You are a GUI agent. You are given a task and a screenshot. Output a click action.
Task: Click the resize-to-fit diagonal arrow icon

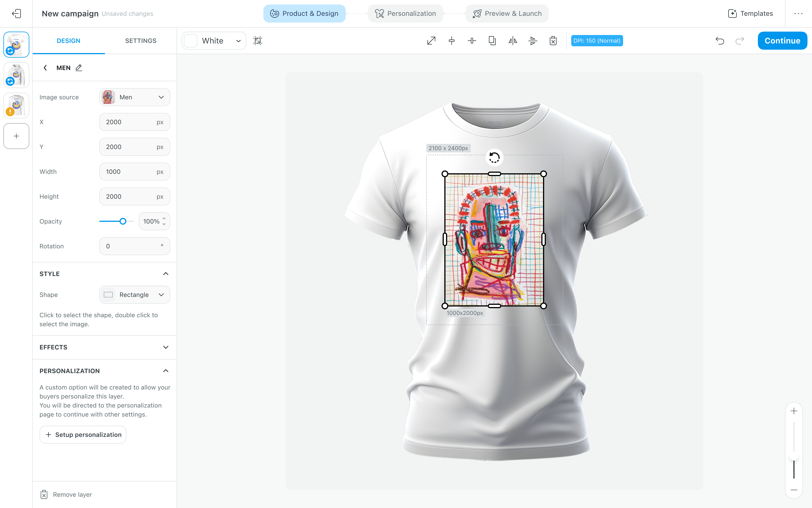click(x=431, y=41)
